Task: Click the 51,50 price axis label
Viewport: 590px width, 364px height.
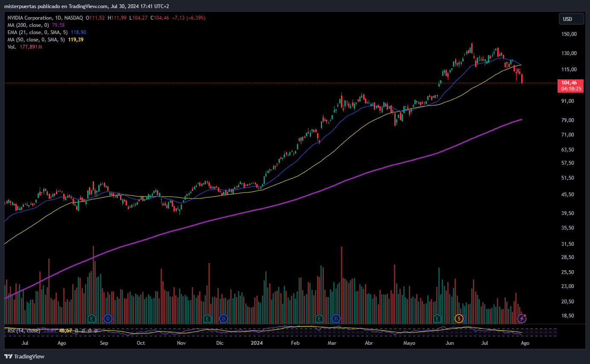Action: pos(567,178)
